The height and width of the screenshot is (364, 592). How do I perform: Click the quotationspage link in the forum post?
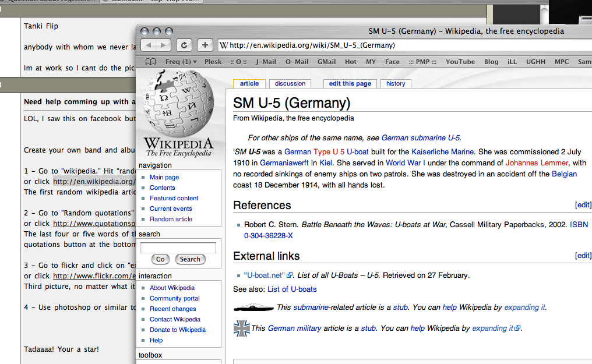(x=94, y=224)
